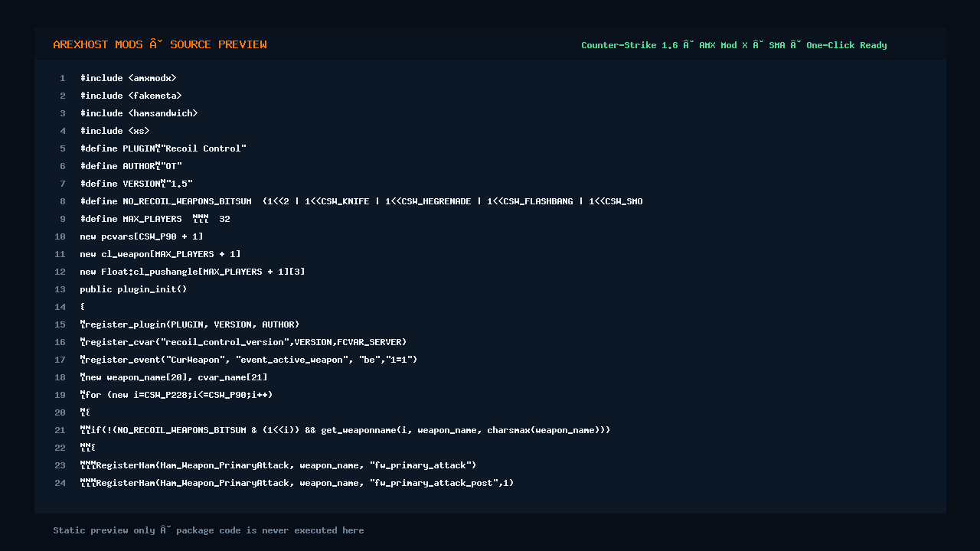Select the '#include <hamsandwich>' line

pos(139,113)
